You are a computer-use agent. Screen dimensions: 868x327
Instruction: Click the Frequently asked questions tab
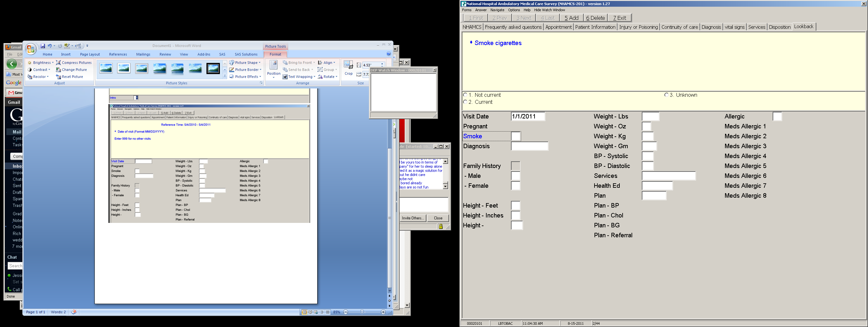tap(513, 27)
